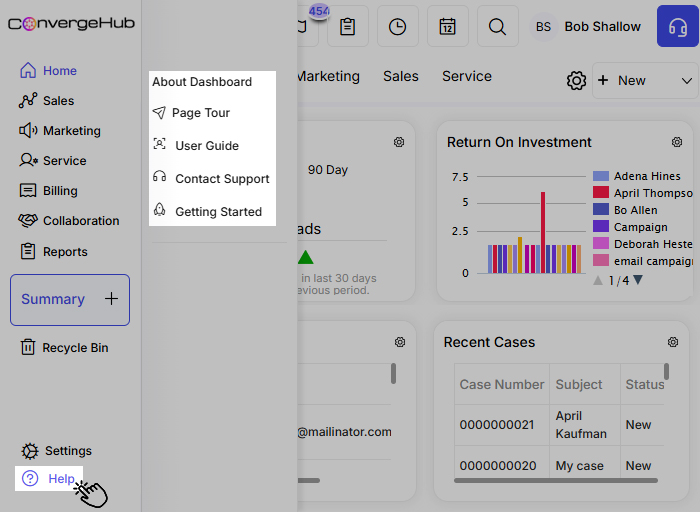The width and height of the screenshot is (700, 512).
Task: Go to previous chart legend page
Action: pyautogui.click(x=598, y=280)
